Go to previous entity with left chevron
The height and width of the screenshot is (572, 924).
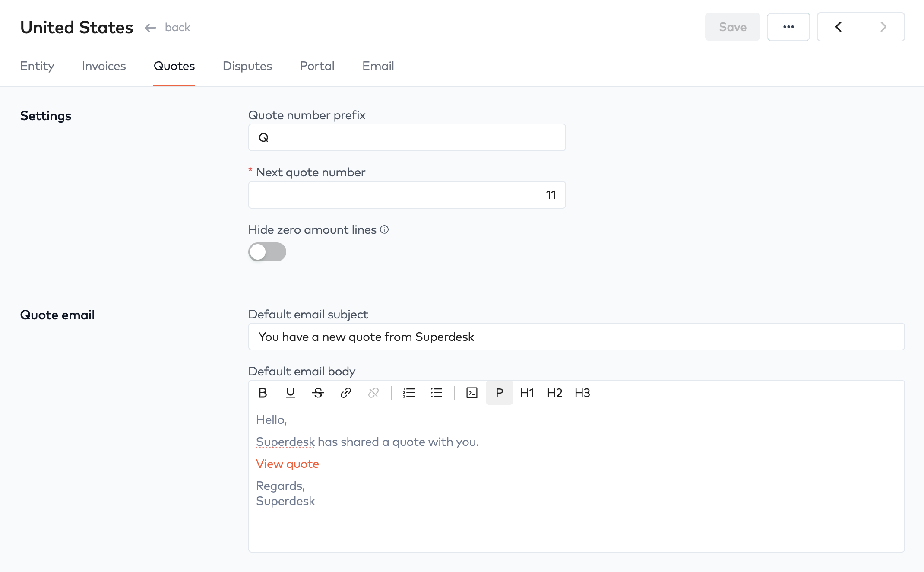click(839, 27)
